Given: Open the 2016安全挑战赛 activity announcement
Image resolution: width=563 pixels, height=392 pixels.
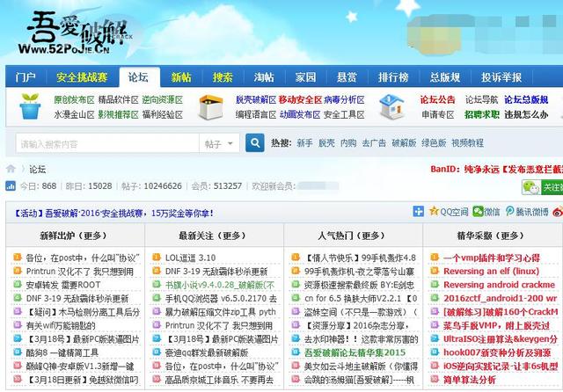Looking at the screenshot, I should pos(113,214).
